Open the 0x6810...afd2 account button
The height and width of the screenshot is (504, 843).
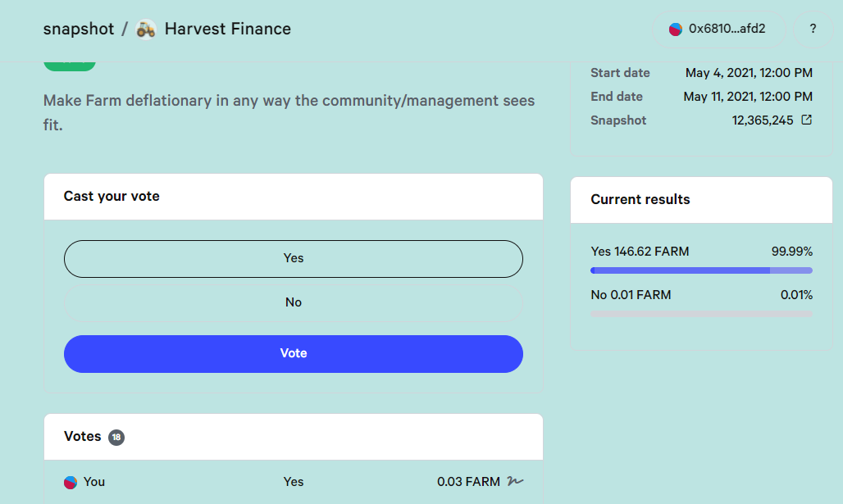pyautogui.click(x=719, y=29)
